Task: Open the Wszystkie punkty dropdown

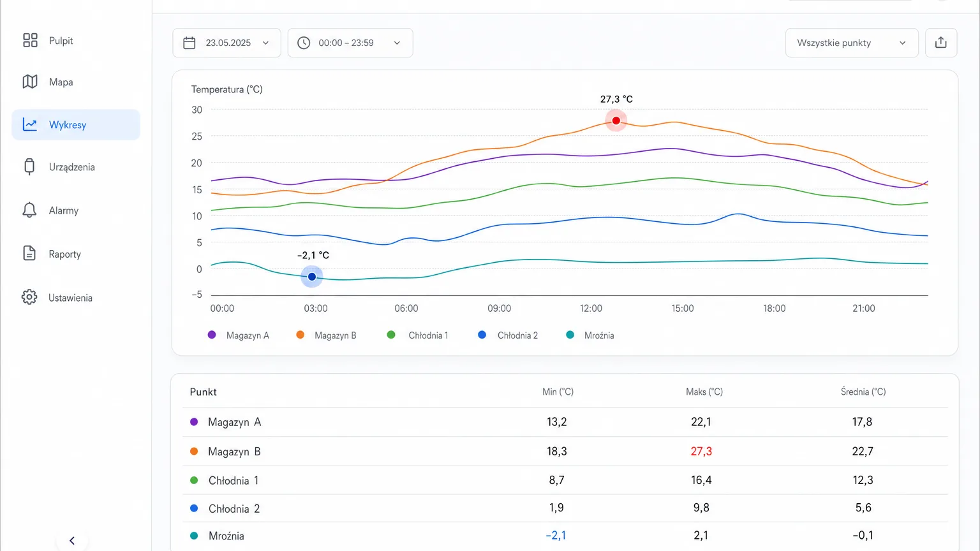Action: pos(852,43)
